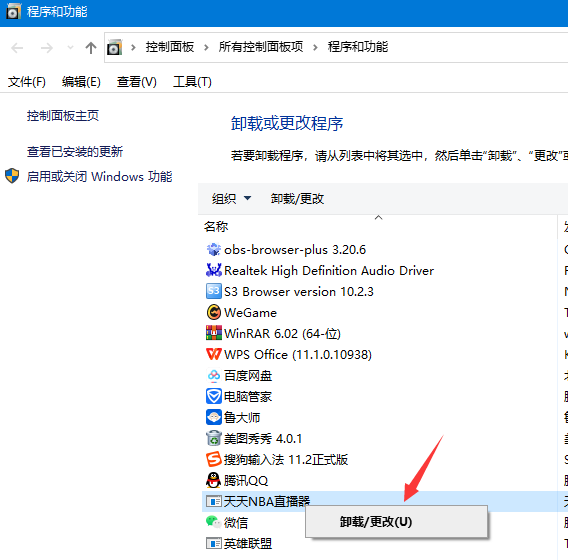Select the 百度网盘 entry

tap(248, 376)
